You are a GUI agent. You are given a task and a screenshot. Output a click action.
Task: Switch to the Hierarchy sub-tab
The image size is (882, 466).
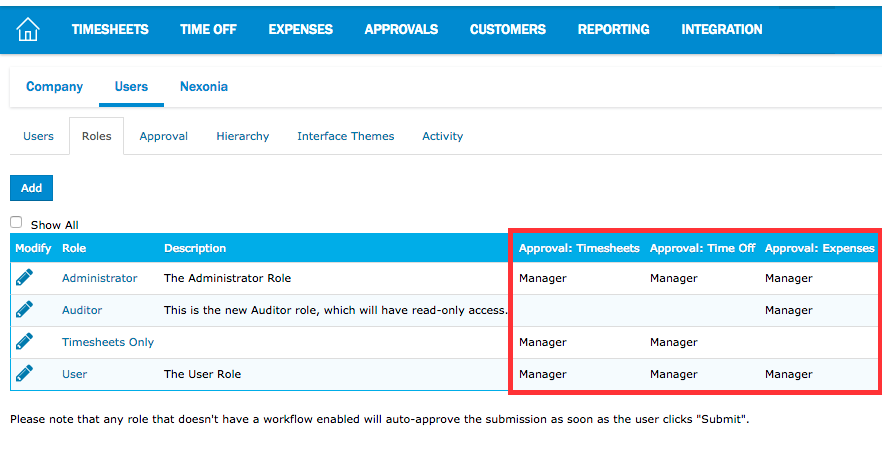click(x=242, y=136)
